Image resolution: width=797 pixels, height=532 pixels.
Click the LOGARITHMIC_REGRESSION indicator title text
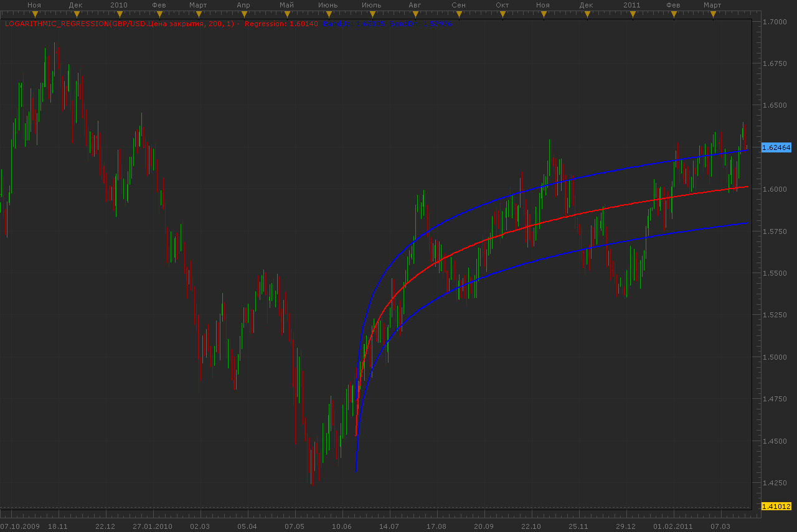122,24
